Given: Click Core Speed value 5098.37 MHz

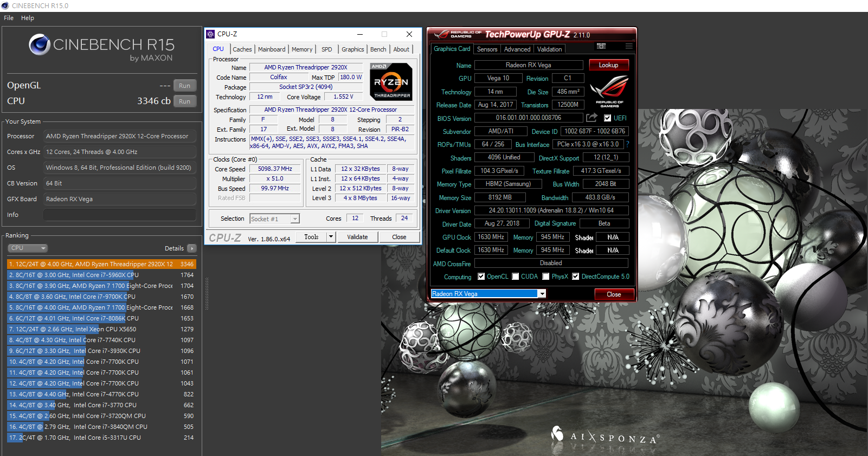Looking at the screenshot, I should (x=275, y=169).
